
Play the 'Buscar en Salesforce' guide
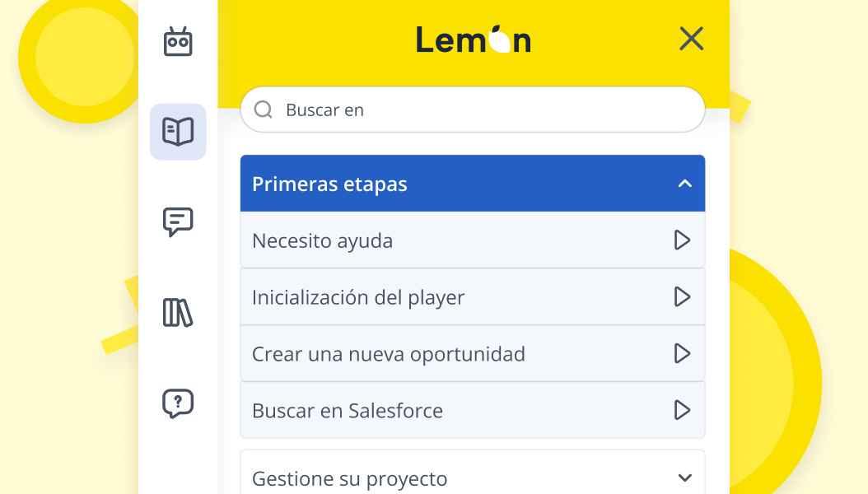[x=682, y=409]
